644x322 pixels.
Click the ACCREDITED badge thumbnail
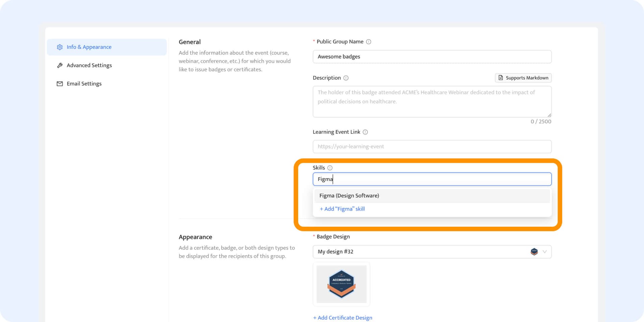coord(341,284)
